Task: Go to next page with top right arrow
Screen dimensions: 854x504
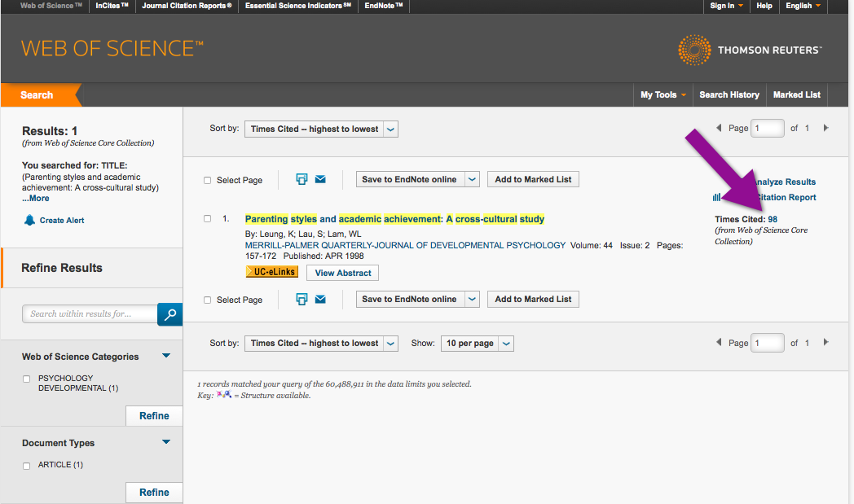Action: point(825,128)
